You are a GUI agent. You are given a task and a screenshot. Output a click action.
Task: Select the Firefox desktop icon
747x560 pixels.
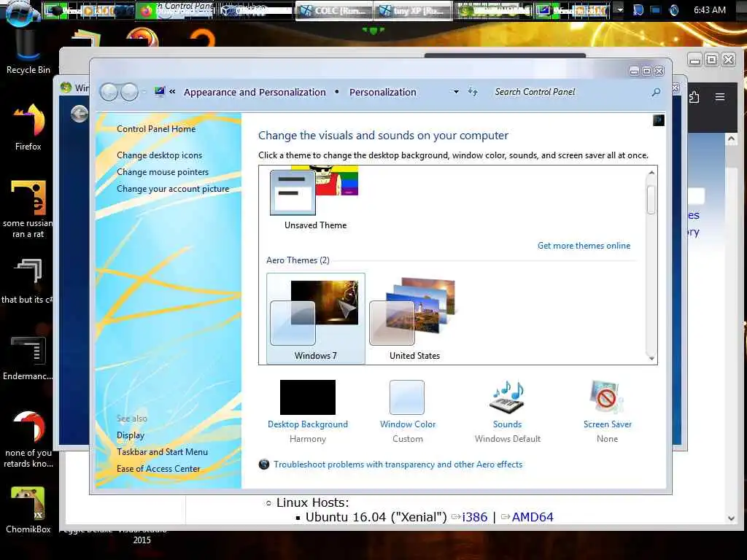(x=28, y=126)
